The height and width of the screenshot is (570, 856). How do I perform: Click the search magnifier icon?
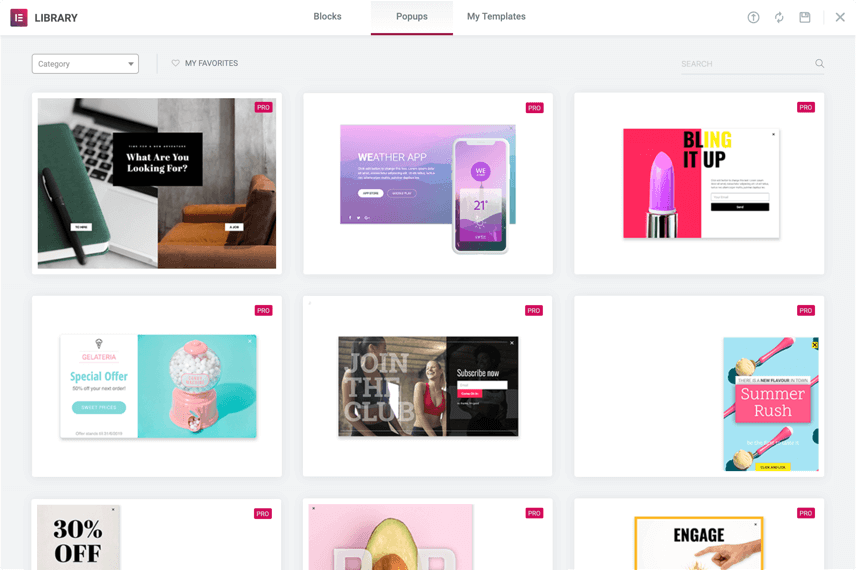pyautogui.click(x=820, y=64)
